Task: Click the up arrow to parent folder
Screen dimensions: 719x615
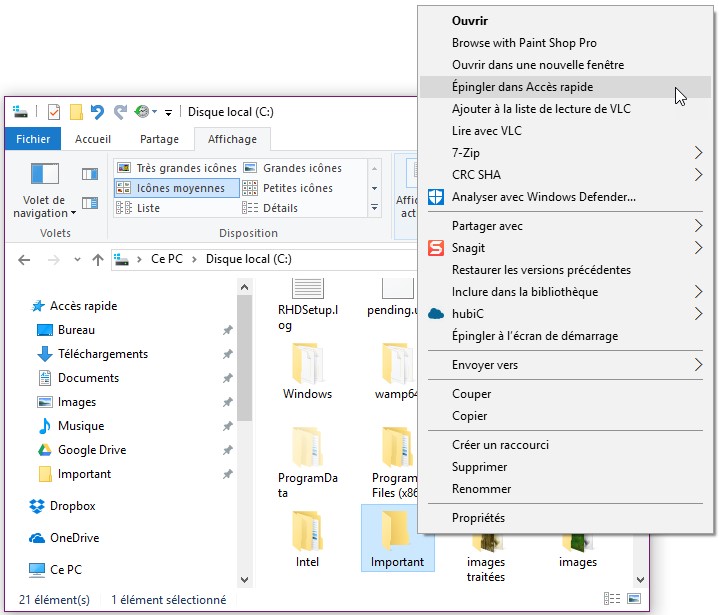Action: coord(98,260)
